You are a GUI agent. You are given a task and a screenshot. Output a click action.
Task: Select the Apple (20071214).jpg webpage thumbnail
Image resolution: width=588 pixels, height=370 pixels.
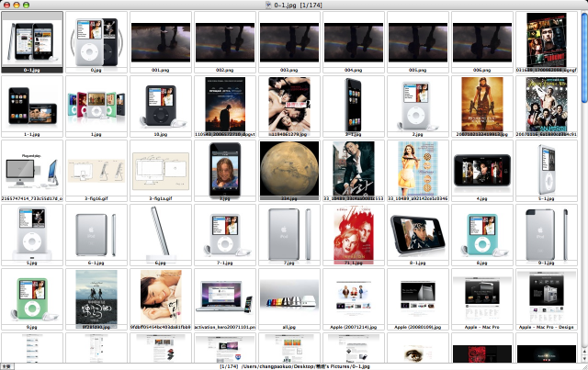point(354,299)
